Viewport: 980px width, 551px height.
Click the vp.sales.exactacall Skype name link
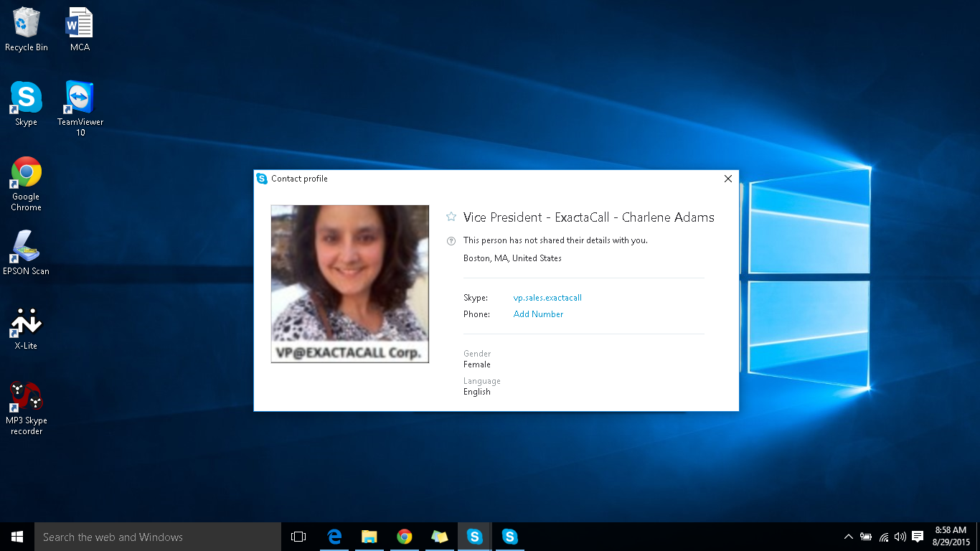[x=547, y=298]
